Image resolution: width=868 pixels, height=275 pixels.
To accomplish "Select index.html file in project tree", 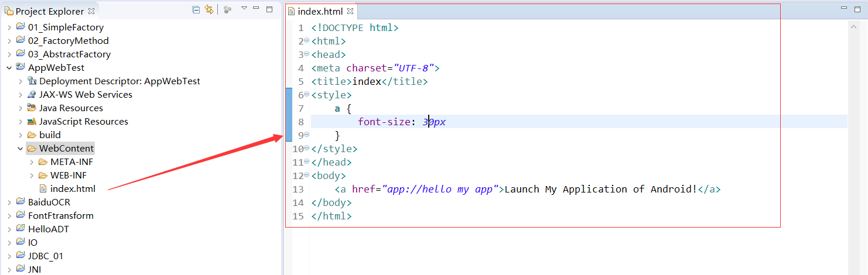I will click(72, 188).
